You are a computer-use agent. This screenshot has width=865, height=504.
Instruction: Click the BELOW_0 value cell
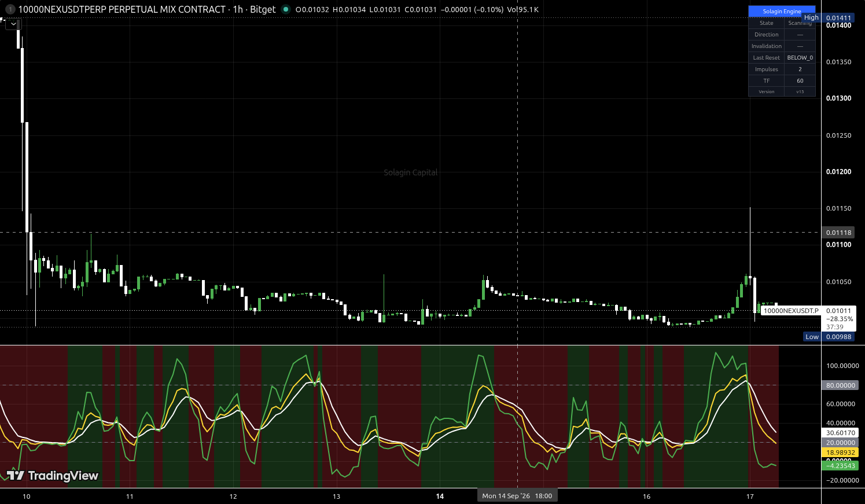pyautogui.click(x=800, y=58)
